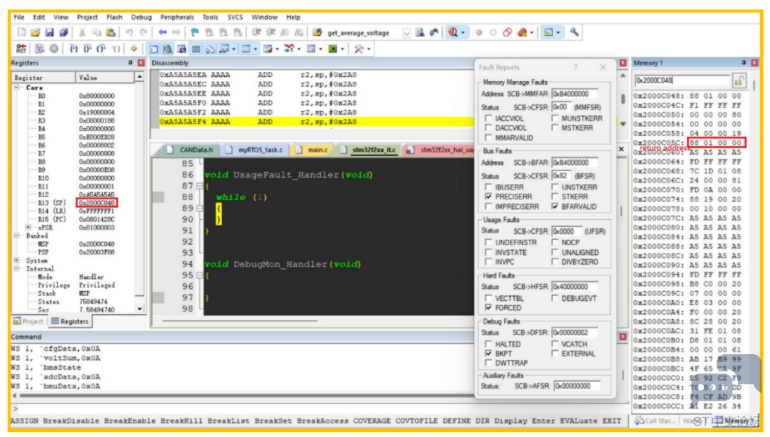Screen dimensions: 770x437
Task: Toggle the Disassembly window icon
Action: pyautogui.click(x=167, y=49)
